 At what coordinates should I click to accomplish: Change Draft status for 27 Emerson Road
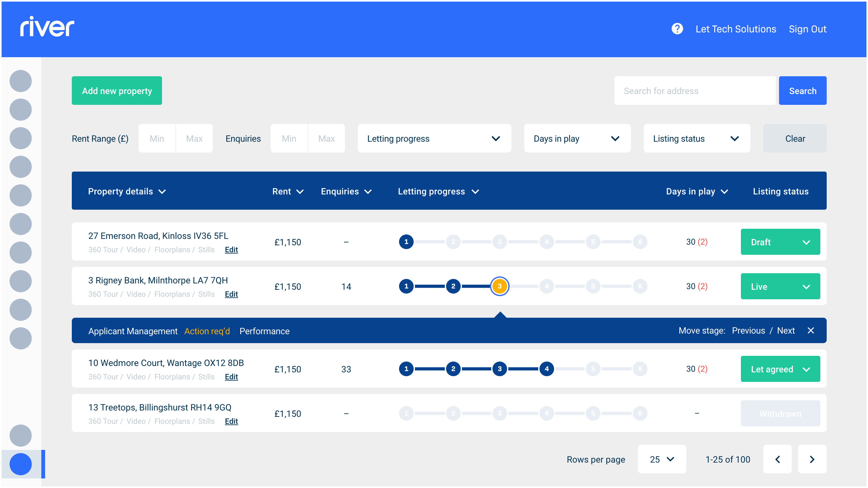(x=780, y=242)
